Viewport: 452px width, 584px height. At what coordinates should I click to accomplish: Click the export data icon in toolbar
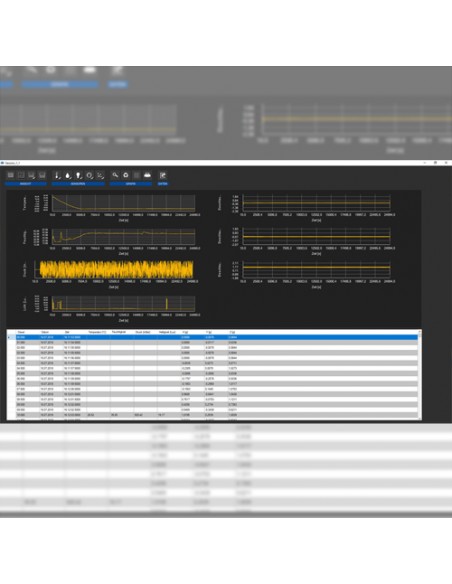pyautogui.click(x=163, y=175)
